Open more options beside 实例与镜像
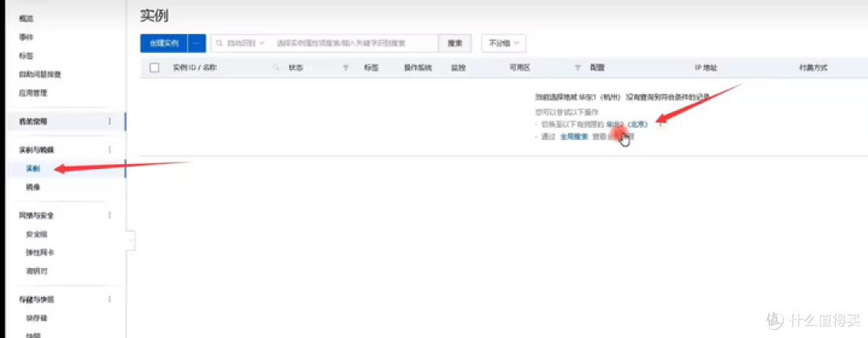The height and width of the screenshot is (338, 868). click(109, 150)
